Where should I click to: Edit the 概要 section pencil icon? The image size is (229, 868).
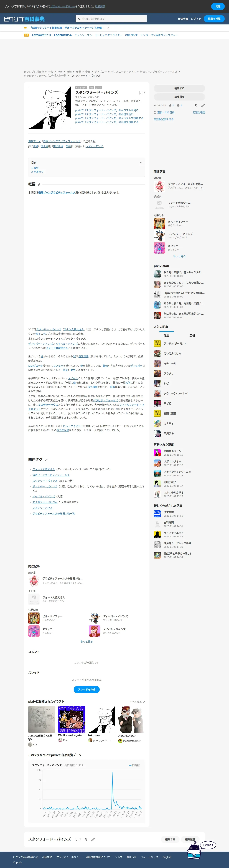coord(39,184)
